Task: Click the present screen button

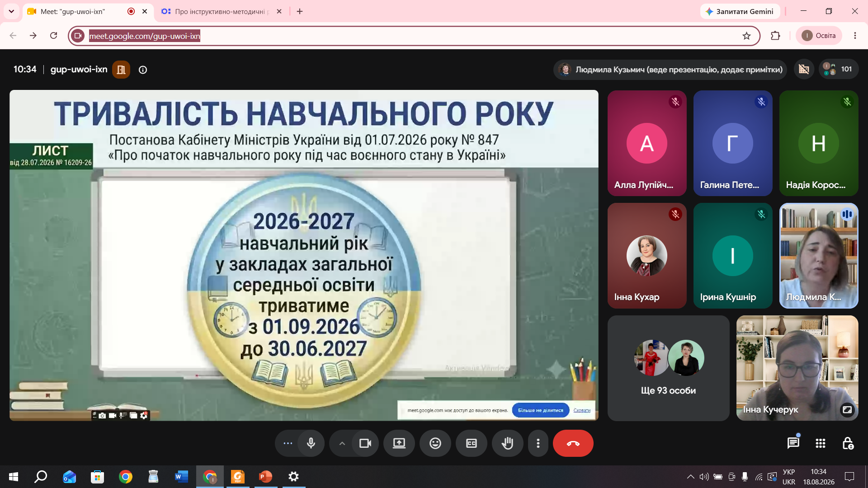Action: [x=399, y=443]
